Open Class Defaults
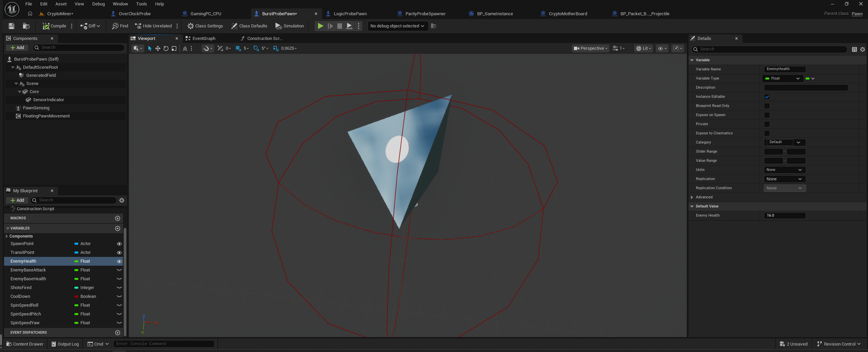This screenshot has width=868, height=352. click(x=249, y=26)
